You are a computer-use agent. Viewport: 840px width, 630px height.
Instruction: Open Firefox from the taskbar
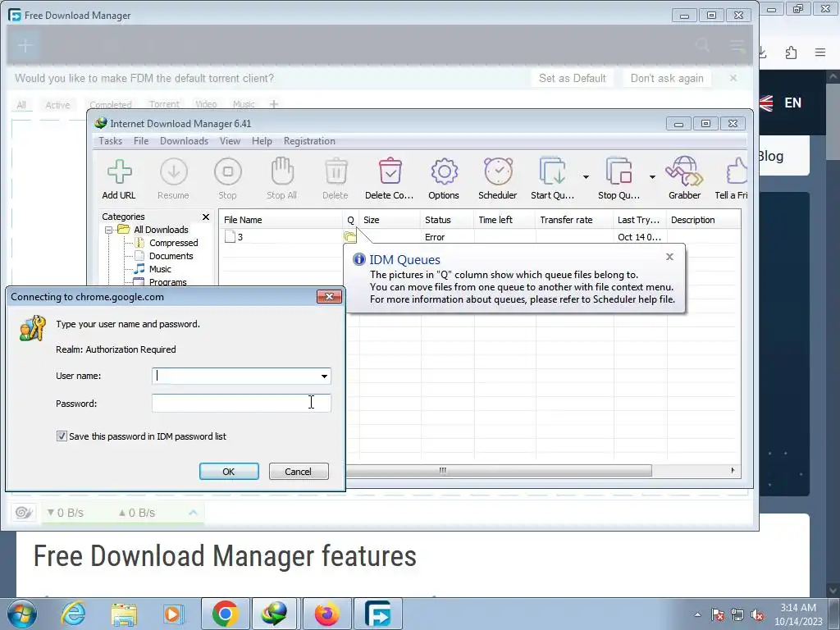[x=326, y=614]
